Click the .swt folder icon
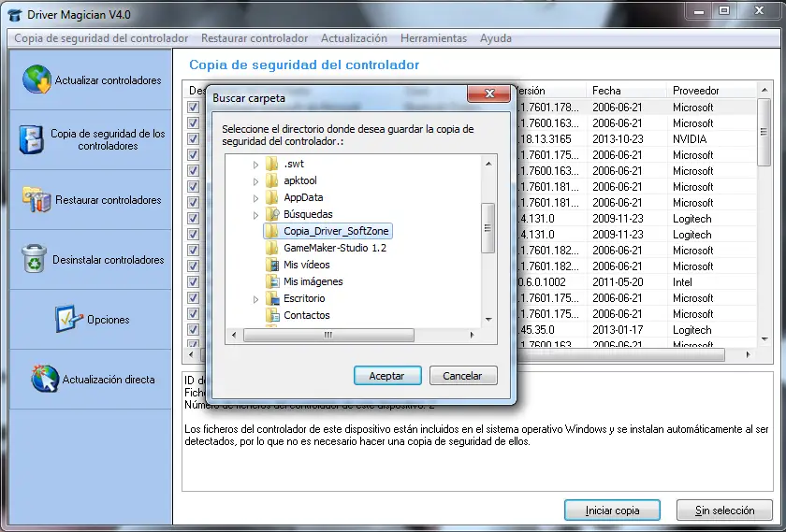Screen dimensions: 786x532 coord(271,164)
